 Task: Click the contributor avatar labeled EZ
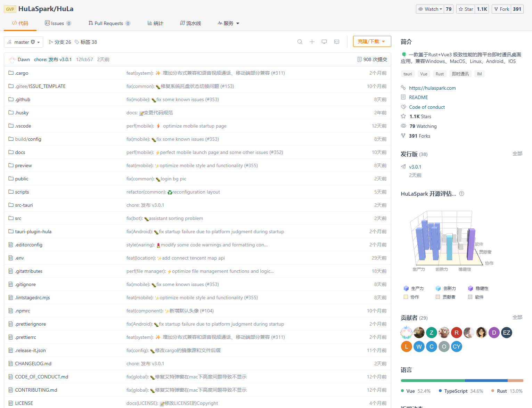click(x=507, y=333)
